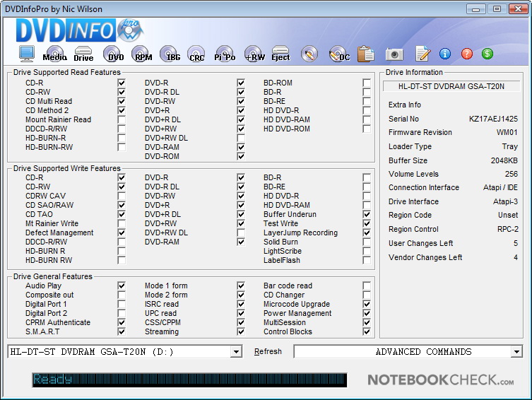The width and height of the screenshot is (532, 400).
Task: Click the DC disc toolbar icon
Action: (x=339, y=54)
